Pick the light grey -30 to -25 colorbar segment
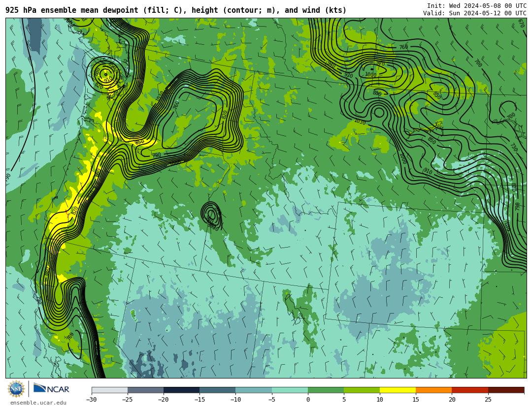The height and width of the screenshot is (409, 532). [109, 390]
